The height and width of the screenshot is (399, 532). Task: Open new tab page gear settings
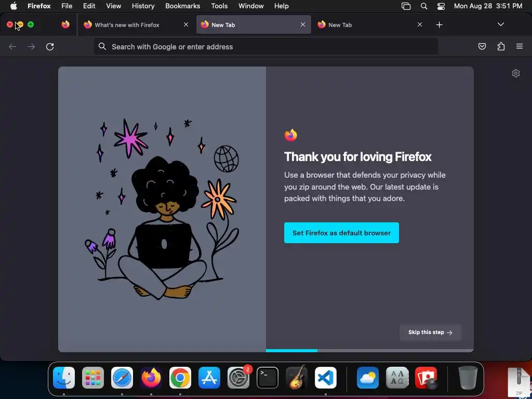516,73
